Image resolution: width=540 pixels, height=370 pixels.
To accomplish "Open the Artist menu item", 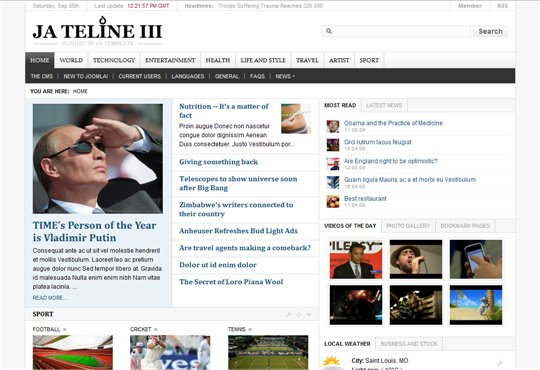I will coord(339,60).
